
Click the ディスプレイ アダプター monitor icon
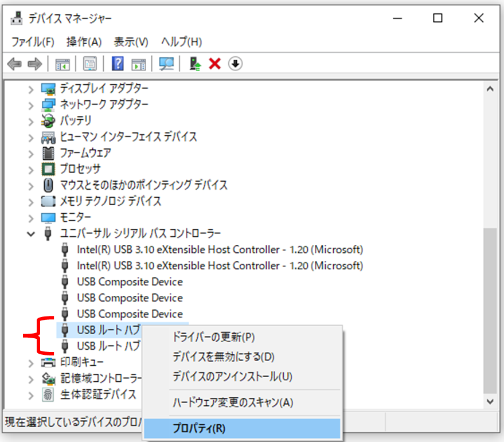click(48, 88)
